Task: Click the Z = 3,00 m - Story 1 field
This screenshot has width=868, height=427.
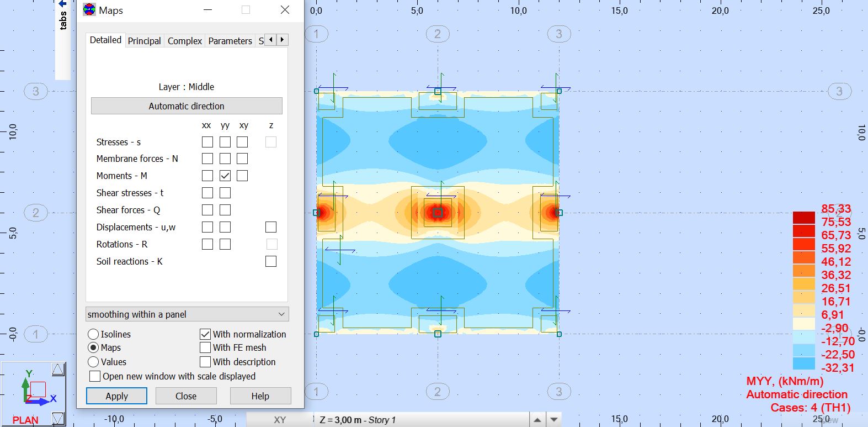Action: tap(422, 420)
